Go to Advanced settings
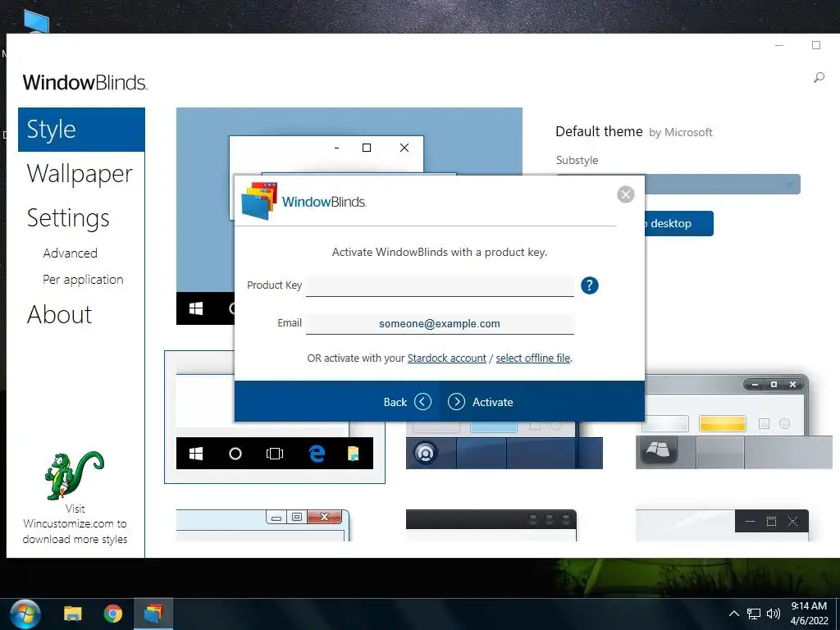The image size is (840, 630). [x=71, y=253]
